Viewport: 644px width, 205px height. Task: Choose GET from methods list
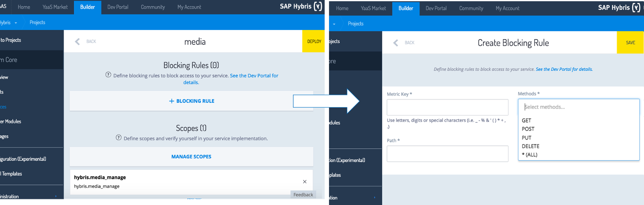[x=526, y=120]
